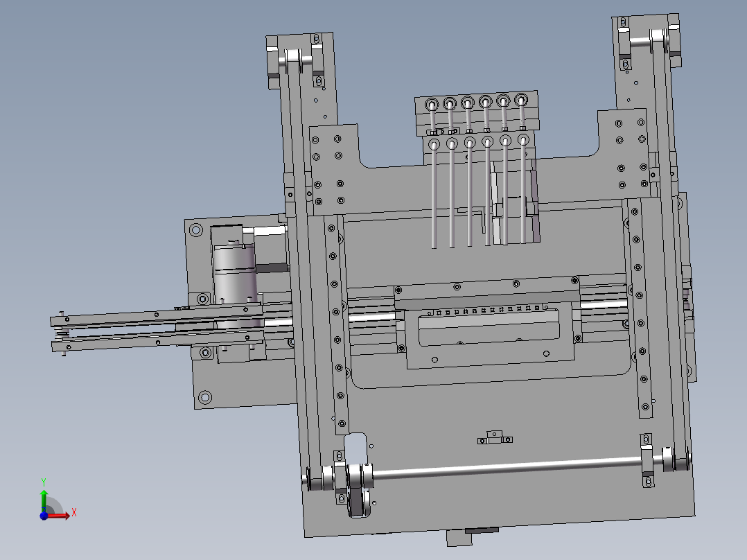The width and height of the screenshot is (747, 560).
Task: Select the leftmost vertical rod in the six-rod array
Action: pyautogui.click(x=434, y=195)
